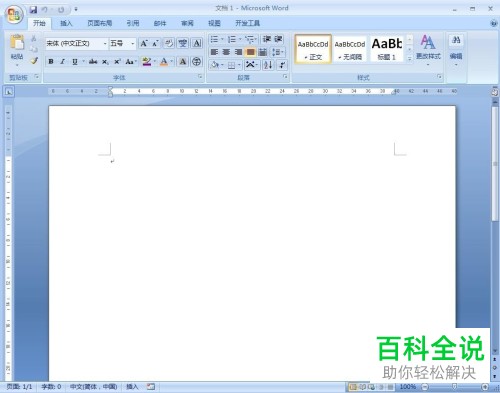Toggle underline formatting U
500x393 pixels.
(x=74, y=62)
